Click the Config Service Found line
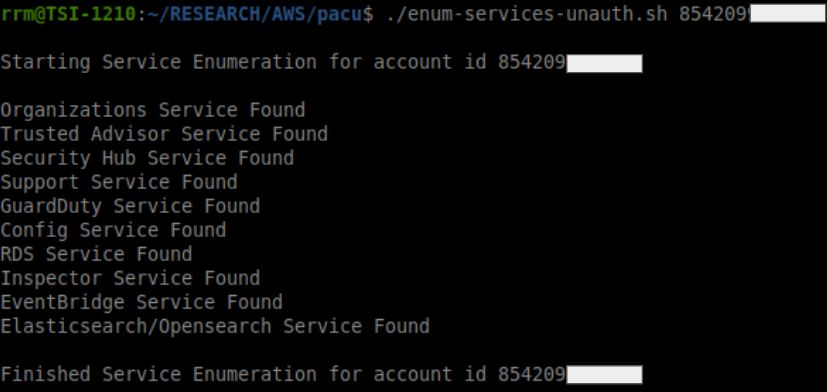 coord(113,230)
